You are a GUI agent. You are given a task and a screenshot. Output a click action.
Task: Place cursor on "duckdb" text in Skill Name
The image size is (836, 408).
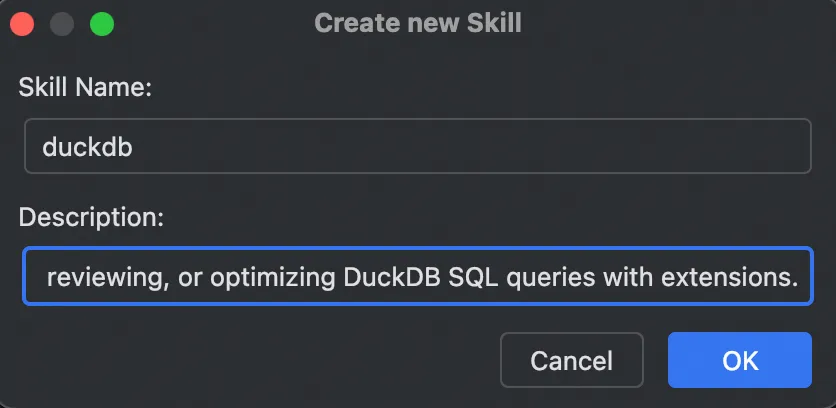click(88, 146)
